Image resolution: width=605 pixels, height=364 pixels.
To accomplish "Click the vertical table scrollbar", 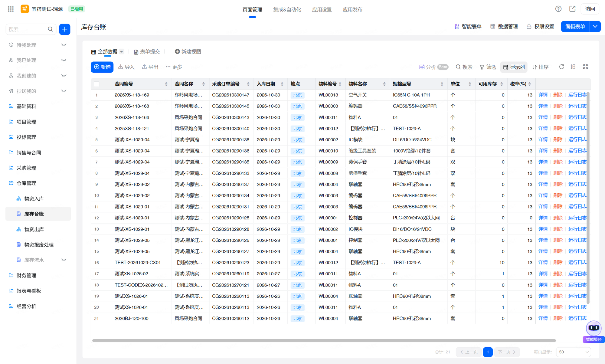I will click(x=588, y=198).
